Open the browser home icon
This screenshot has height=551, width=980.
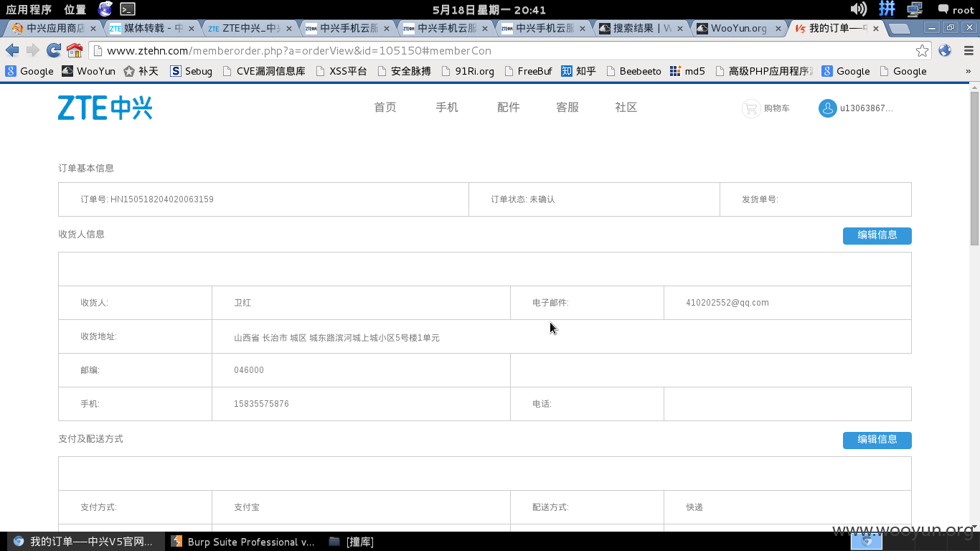click(75, 50)
